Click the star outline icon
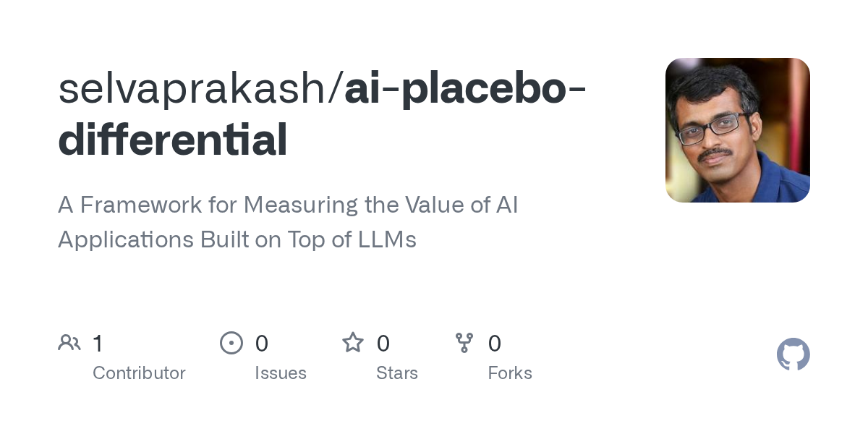This screenshot has height=434, width=868. (x=353, y=343)
